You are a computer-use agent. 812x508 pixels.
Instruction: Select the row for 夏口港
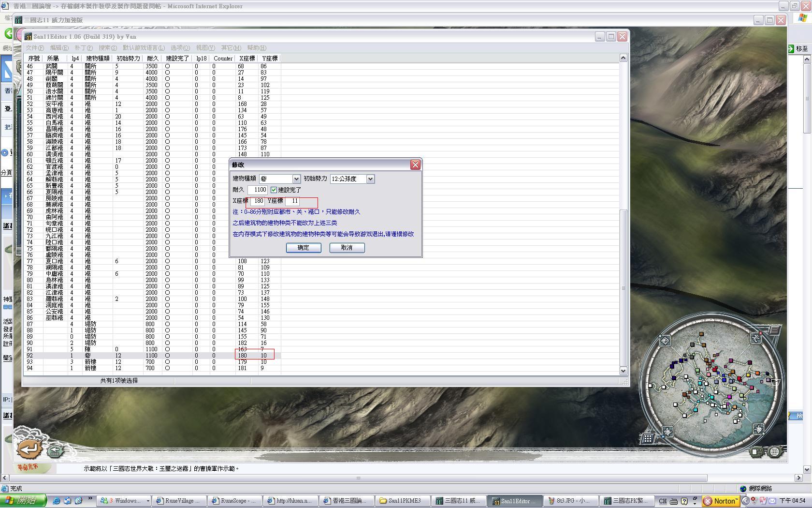[153, 261]
